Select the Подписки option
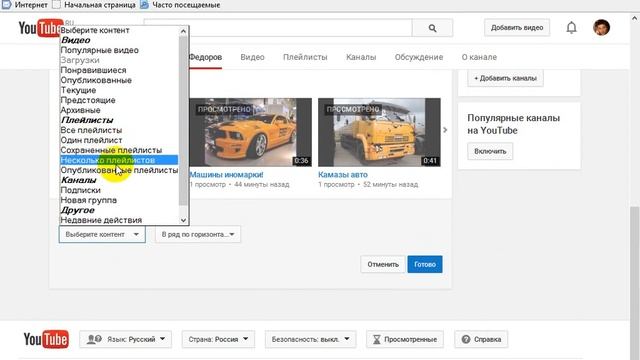This screenshot has width=640, height=360. [119, 190]
